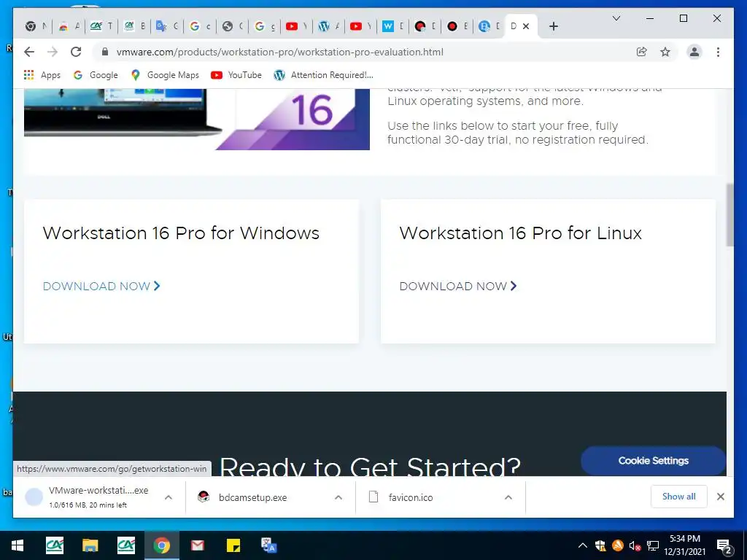Open a new tab with the plus button

[553, 27]
